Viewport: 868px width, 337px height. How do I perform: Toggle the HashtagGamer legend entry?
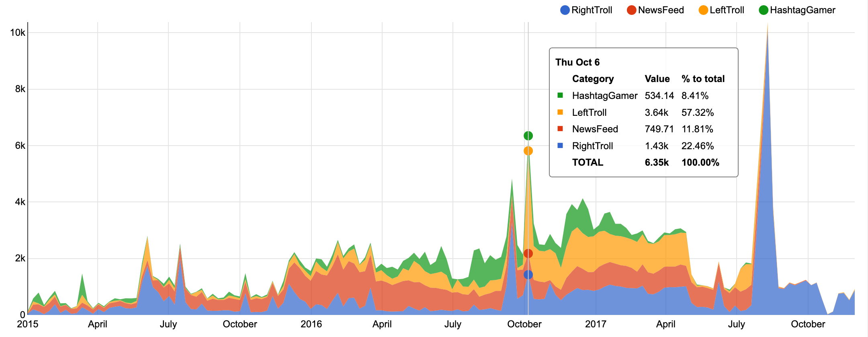[x=797, y=10]
